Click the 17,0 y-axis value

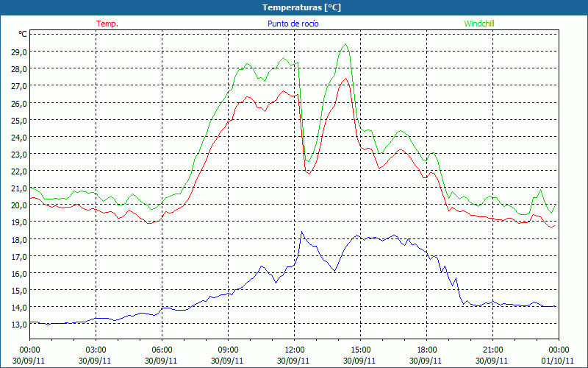click(19, 257)
